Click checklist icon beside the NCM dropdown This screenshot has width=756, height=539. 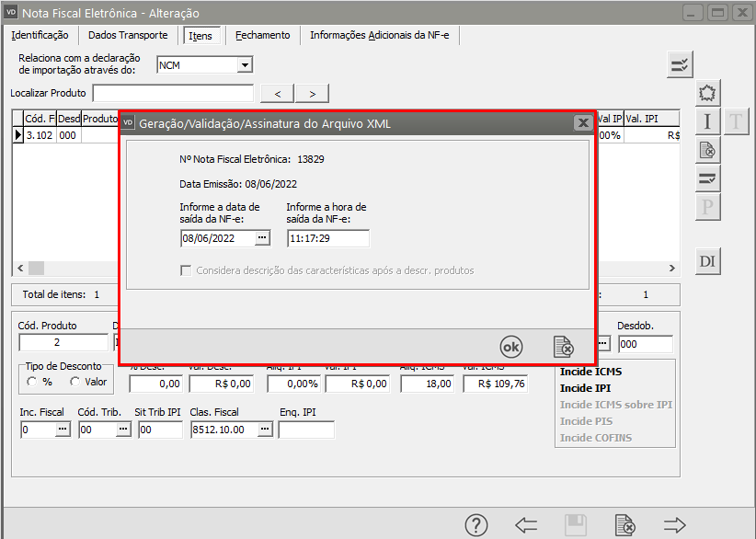(x=680, y=64)
